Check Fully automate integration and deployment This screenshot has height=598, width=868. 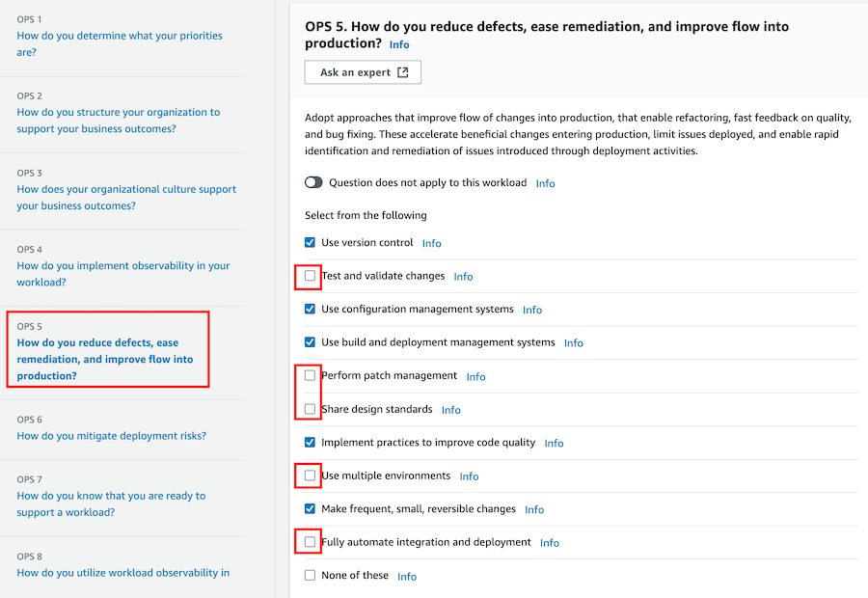(310, 542)
